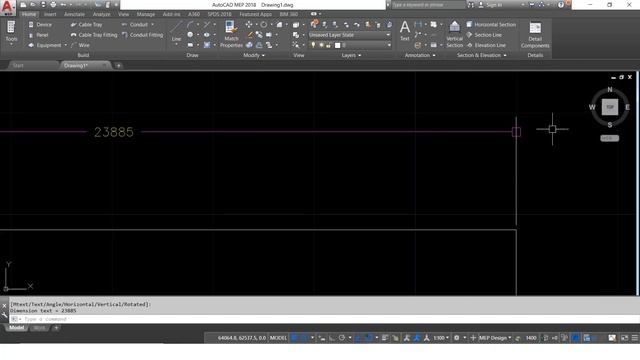Select the Wire tool

[x=80, y=45]
